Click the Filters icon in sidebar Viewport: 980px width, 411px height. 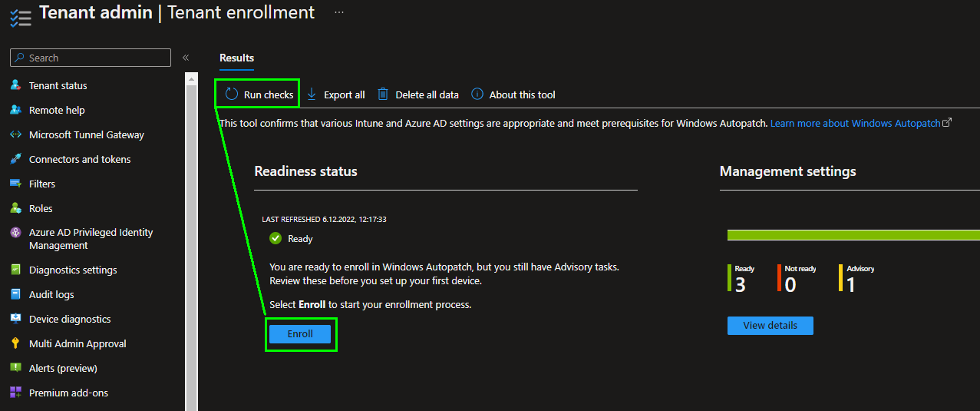pyautogui.click(x=15, y=184)
